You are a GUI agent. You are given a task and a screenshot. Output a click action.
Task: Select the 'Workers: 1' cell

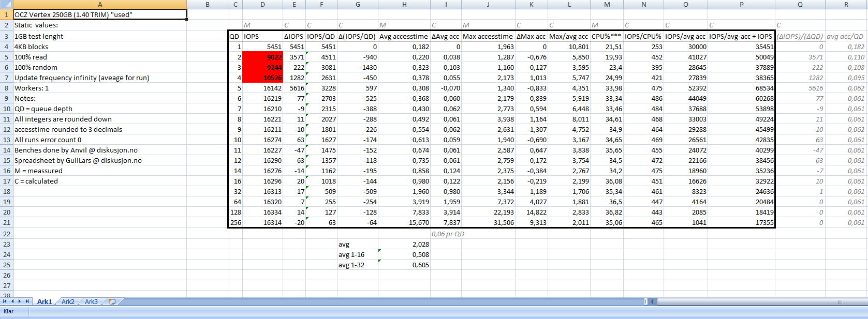coord(100,88)
